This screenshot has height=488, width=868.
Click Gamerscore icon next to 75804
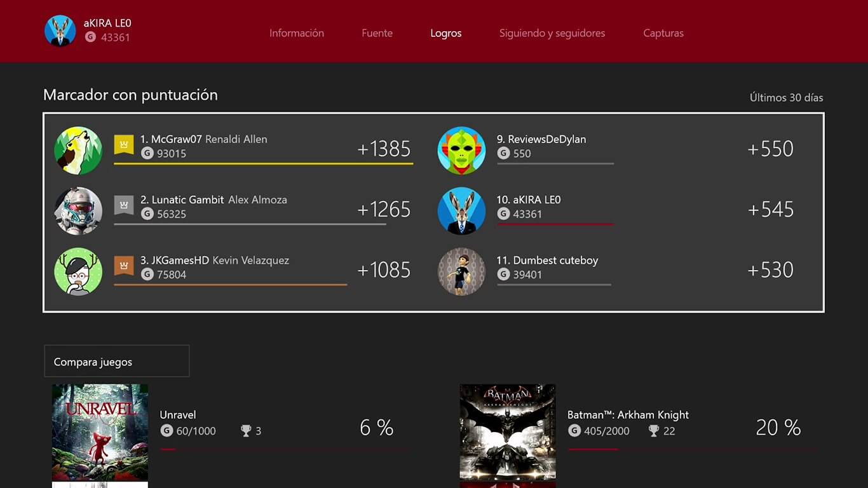tap(147, 274)
